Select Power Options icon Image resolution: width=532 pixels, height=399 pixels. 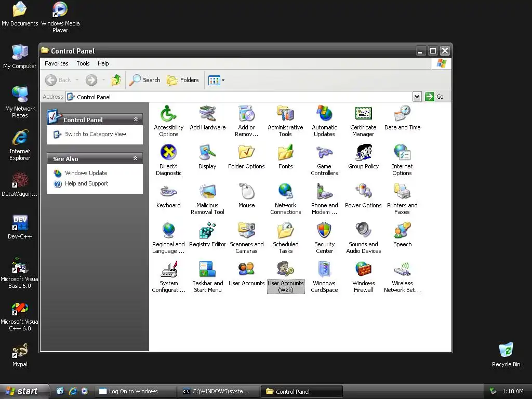pos(363,195)
